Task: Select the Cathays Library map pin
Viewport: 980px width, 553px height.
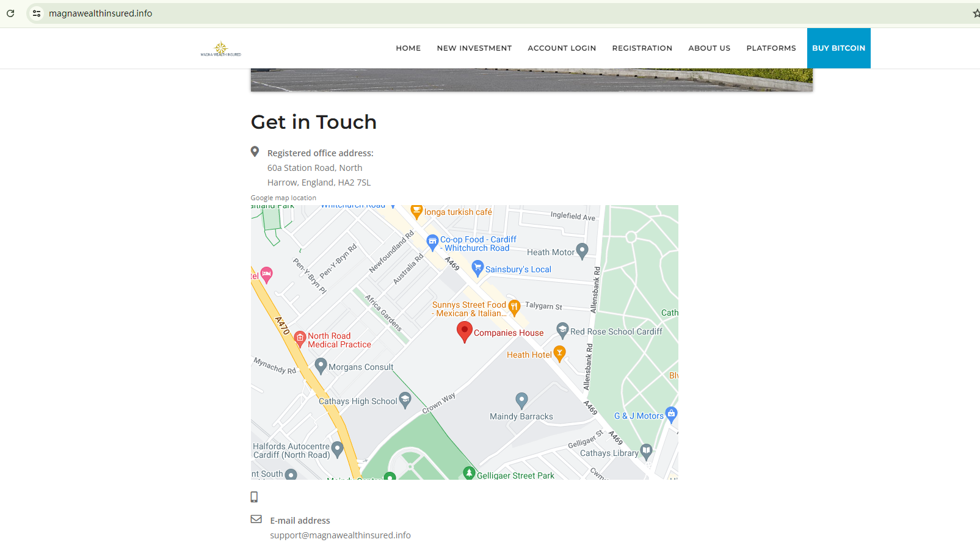Action: (646, 452)
